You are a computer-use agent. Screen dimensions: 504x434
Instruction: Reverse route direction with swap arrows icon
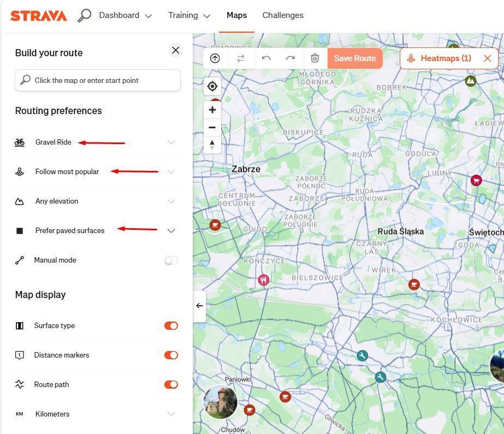[x=241, y=58]
